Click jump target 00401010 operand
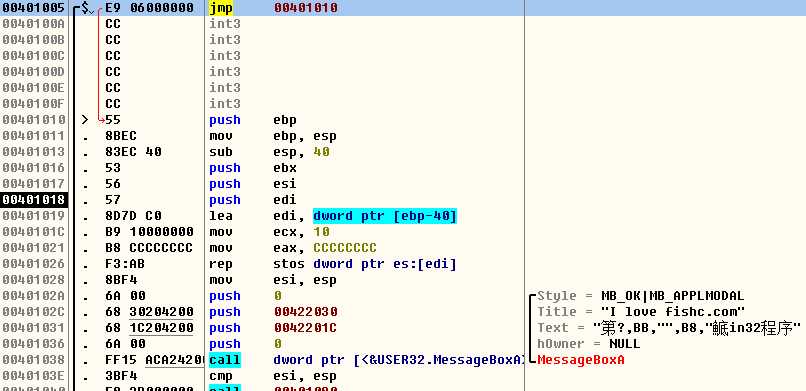Image resolution: width=806 pixels, height=391 pixels. (306, 8)
